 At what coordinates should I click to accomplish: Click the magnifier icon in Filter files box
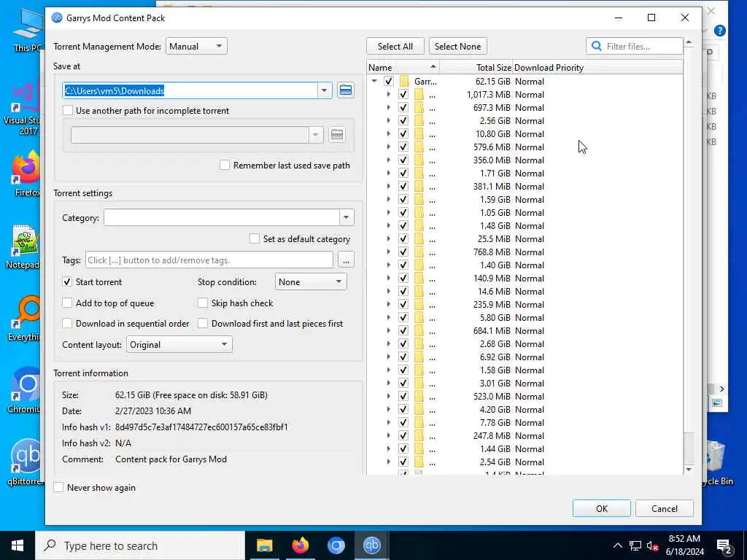596,46
